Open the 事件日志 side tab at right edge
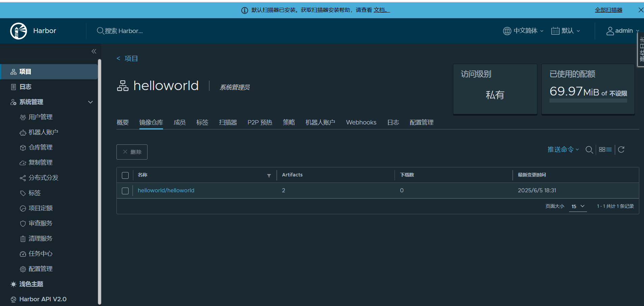The height and width of the screenshot is (306, 644). tap(641, 50)
